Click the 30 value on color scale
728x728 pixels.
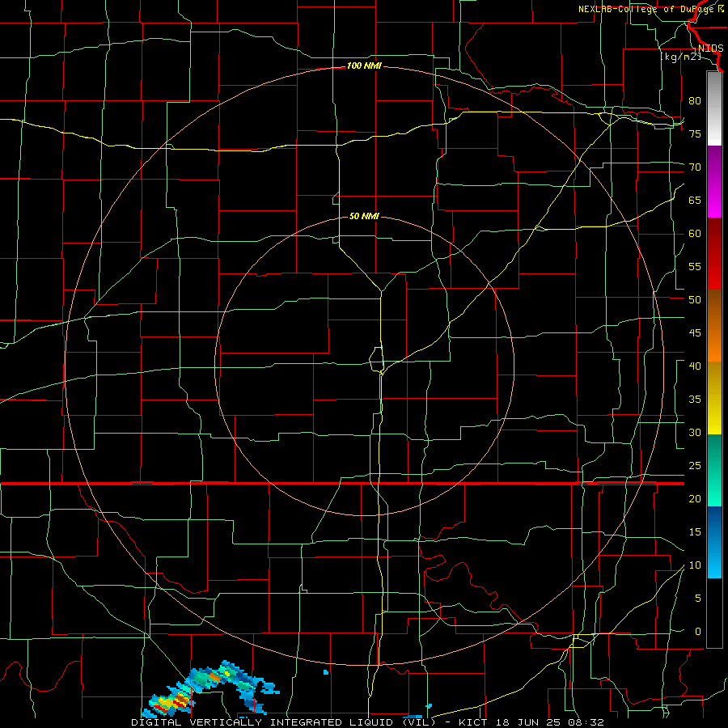[695, 432]
